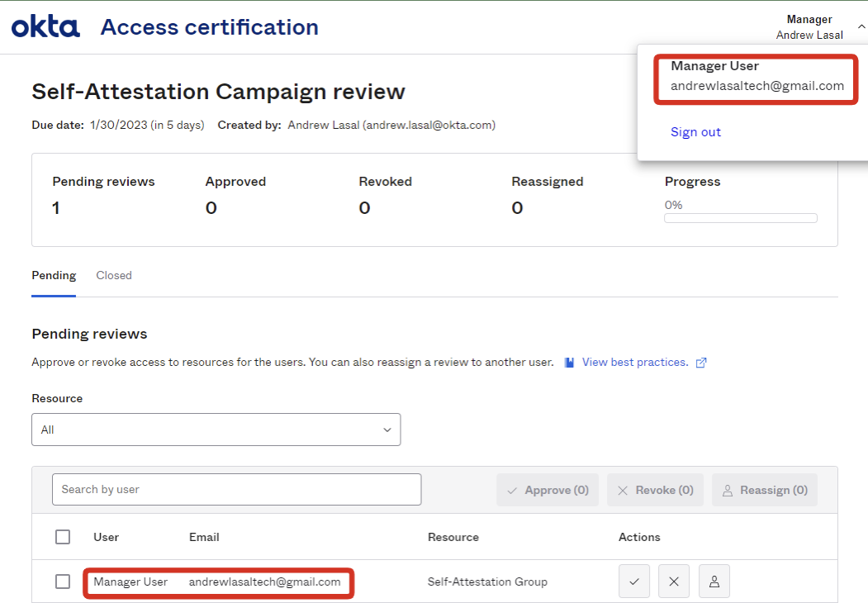Click the reassign person icon in the Actions column
The height and width of the screenshot is (603, 868).
(714, 581)
